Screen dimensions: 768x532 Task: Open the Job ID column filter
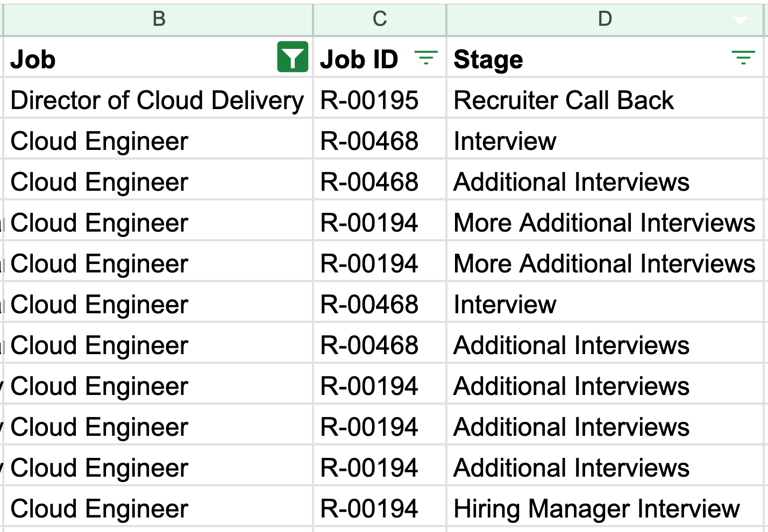tap(426, 57)
